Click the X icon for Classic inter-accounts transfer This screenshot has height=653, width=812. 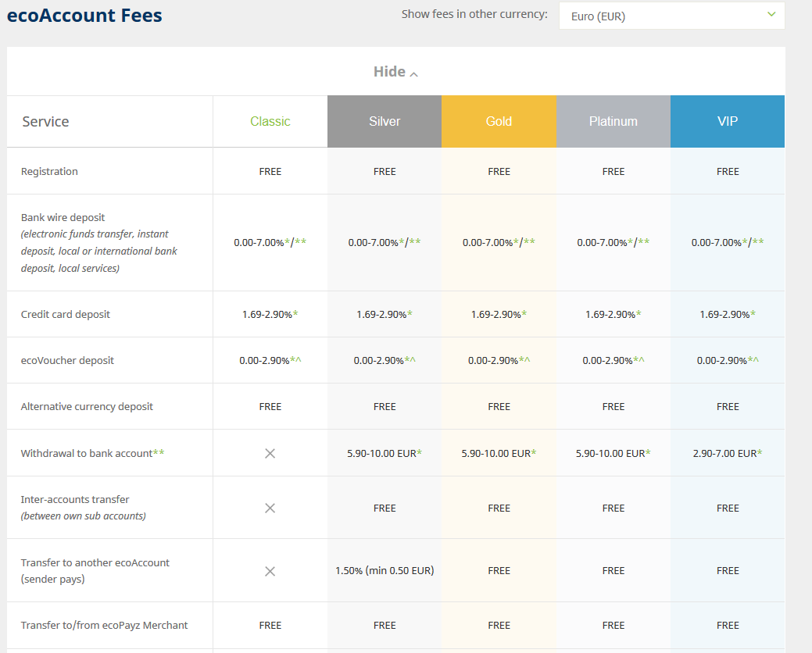point(270,508)
